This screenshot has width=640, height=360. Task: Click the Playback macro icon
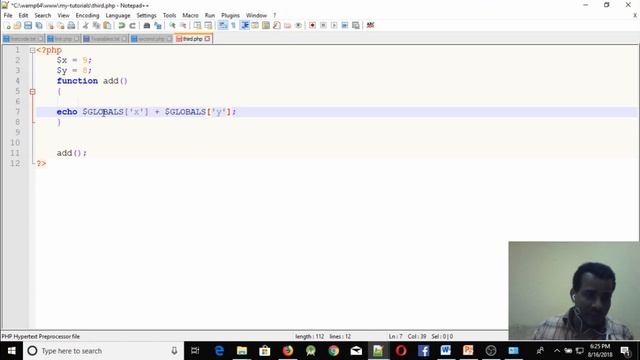click(x=334, y=25)
